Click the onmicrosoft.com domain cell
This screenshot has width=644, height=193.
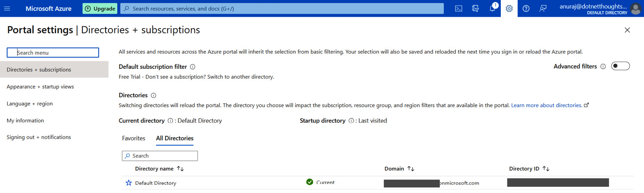431,183
